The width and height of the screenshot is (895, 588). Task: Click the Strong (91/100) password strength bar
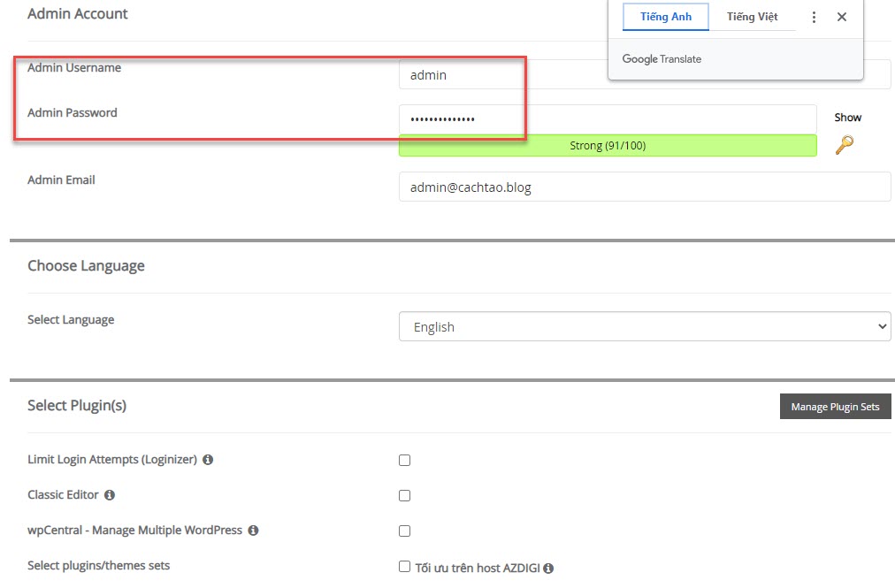click(608, 146)
